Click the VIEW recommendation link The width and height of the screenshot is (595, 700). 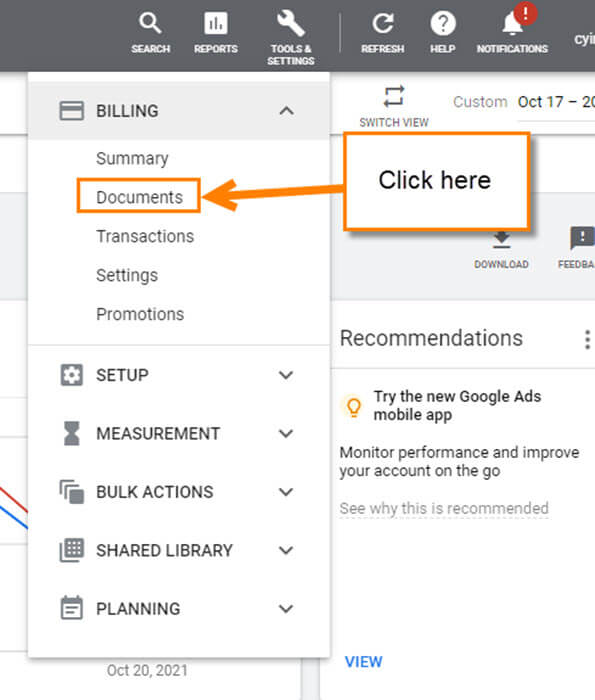click(364, 662)
